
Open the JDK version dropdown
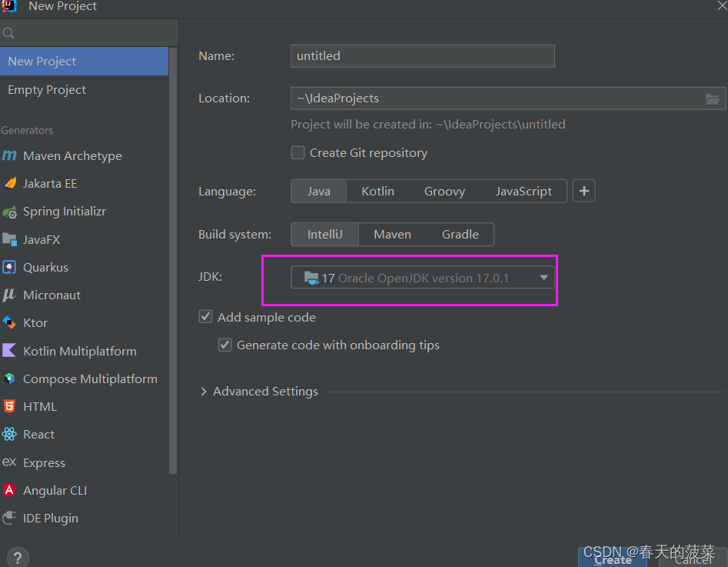point(423,278)
